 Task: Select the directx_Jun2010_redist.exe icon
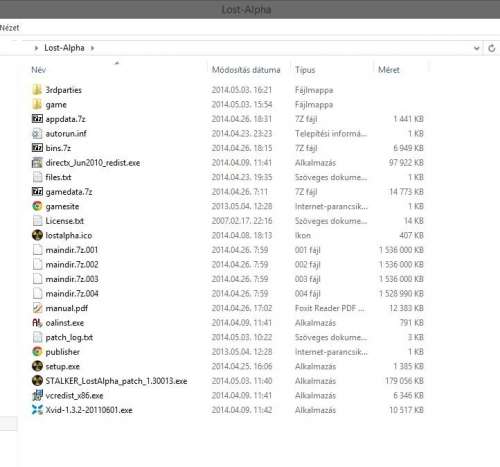pyautogui.click(x=37, y=163)
